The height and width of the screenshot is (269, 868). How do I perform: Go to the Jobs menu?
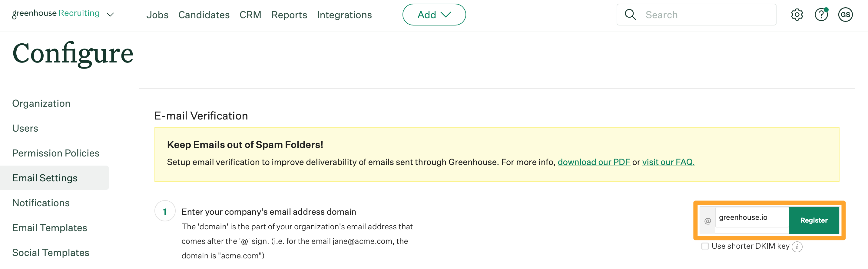157,15
